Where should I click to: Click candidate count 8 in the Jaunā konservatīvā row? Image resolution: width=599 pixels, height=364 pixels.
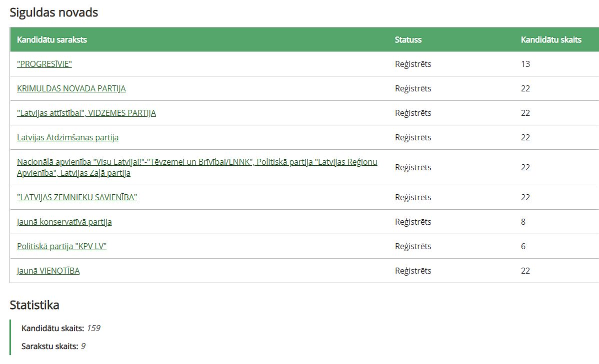pyautogui.click(x=523, y=222)
